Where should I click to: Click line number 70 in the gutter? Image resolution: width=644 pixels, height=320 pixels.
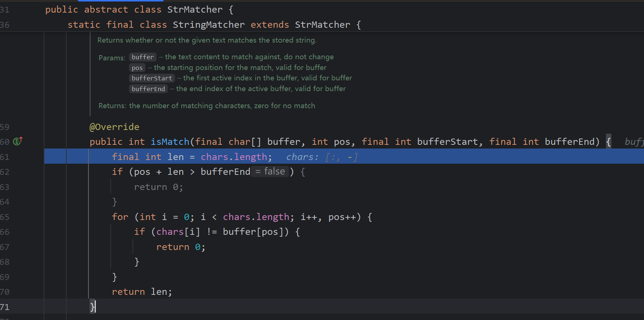pyautogui.click(x=5, y=292)
